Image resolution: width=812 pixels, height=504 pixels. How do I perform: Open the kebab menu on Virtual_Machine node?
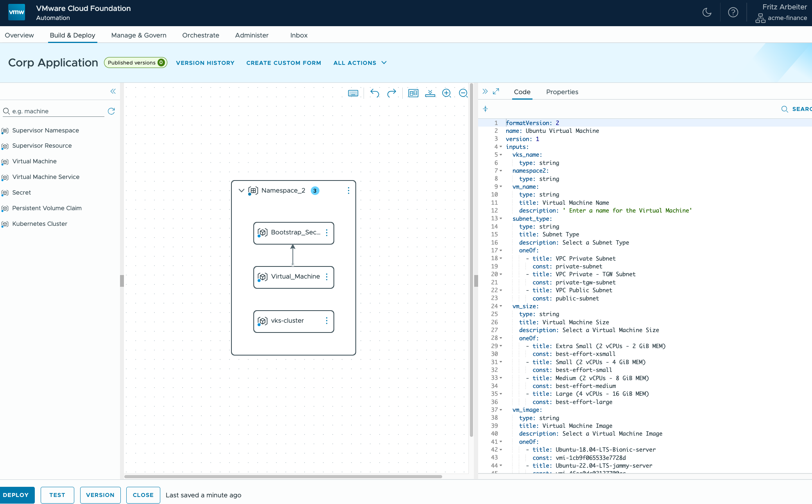coord(327,277)
